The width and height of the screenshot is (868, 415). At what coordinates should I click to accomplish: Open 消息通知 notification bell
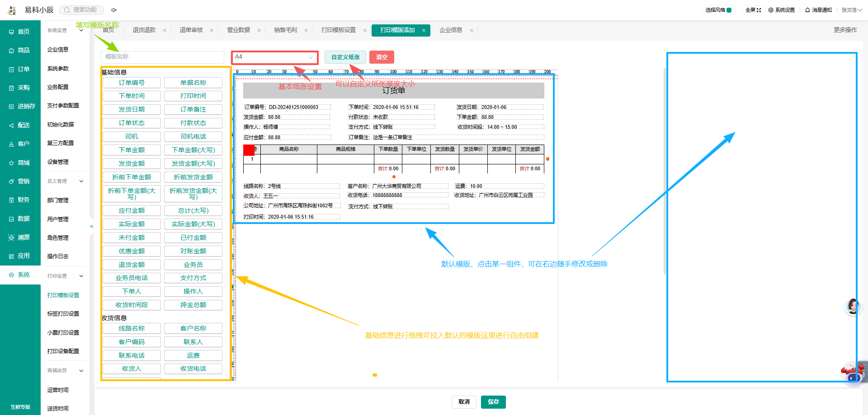pos(807,10)
